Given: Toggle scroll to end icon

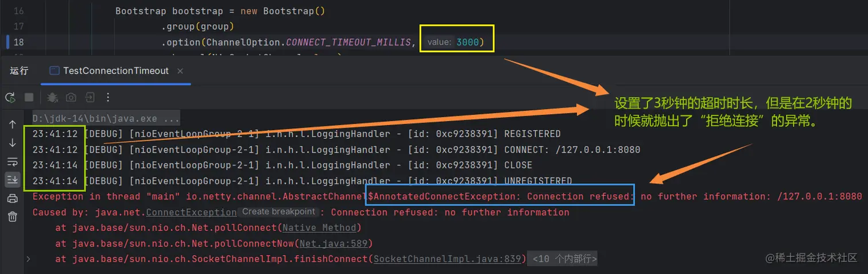Looking at the screenshot, I should tap(12, 180).
